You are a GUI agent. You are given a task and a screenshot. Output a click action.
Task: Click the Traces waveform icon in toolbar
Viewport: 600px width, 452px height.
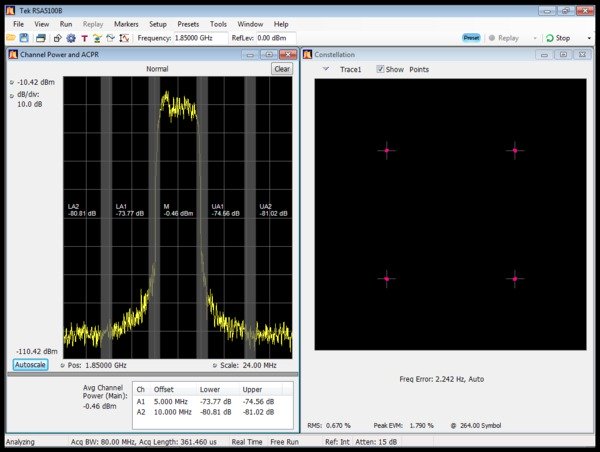pos(111,38)
